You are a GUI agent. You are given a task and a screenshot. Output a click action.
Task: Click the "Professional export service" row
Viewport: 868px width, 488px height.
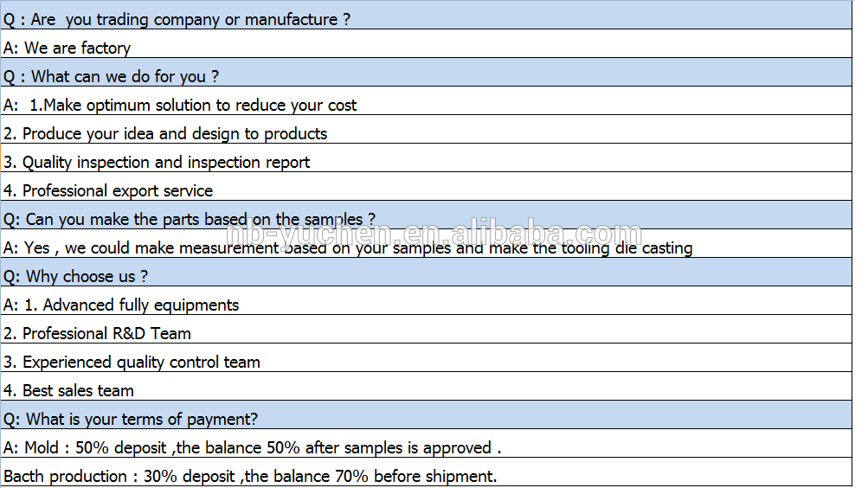tap(108, 190)
